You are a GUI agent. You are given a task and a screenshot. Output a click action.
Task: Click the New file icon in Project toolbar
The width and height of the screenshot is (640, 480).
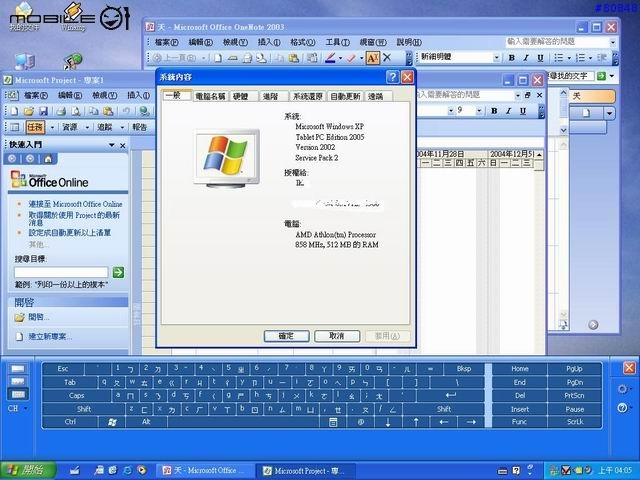[15, 111]
